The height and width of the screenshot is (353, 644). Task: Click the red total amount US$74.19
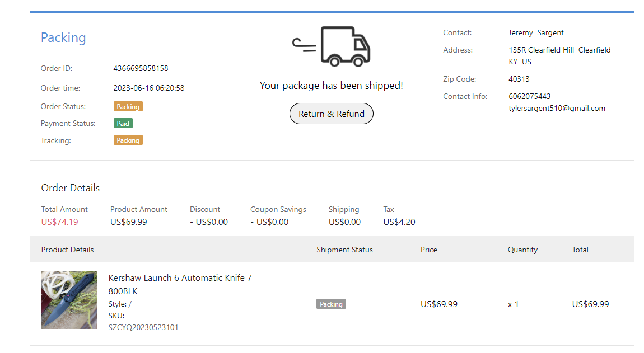(x=59, y=222)
